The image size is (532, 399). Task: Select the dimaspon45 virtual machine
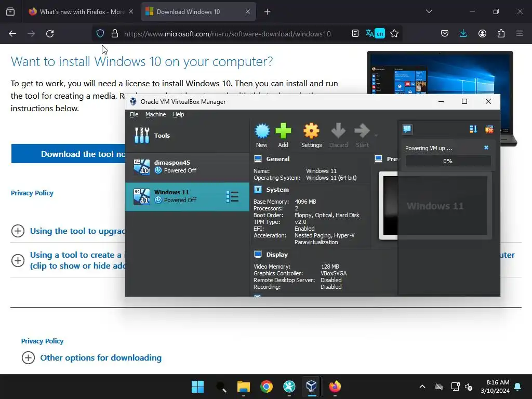[x=187, y=167]
